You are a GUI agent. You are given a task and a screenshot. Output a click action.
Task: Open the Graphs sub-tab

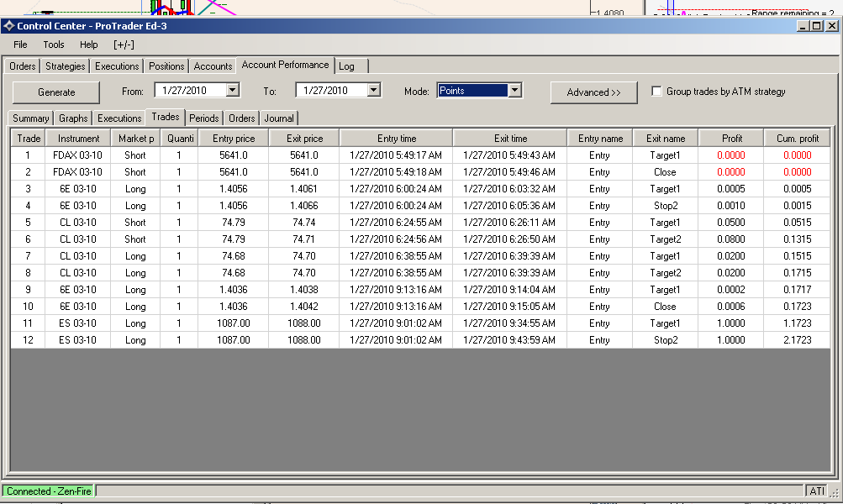point(73,118)
